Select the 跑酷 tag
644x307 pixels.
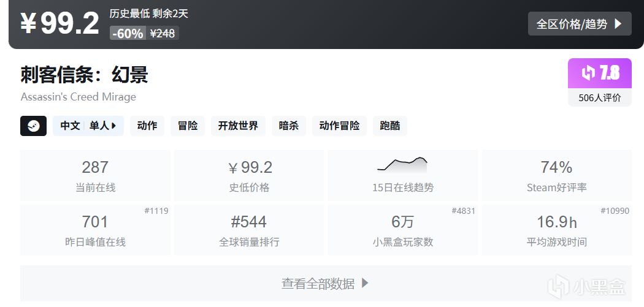point(389,126)
